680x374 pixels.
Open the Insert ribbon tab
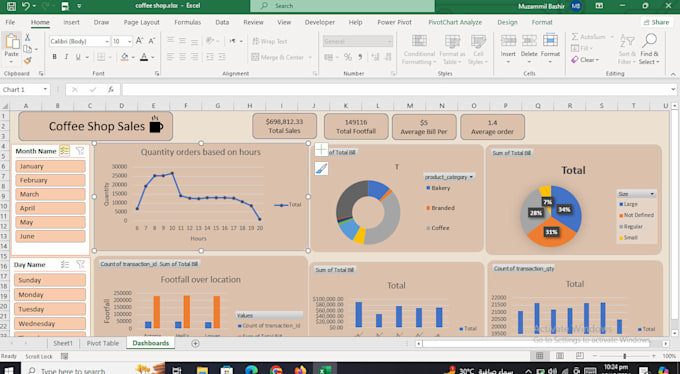pyautogui.click(x=71, y=22)
